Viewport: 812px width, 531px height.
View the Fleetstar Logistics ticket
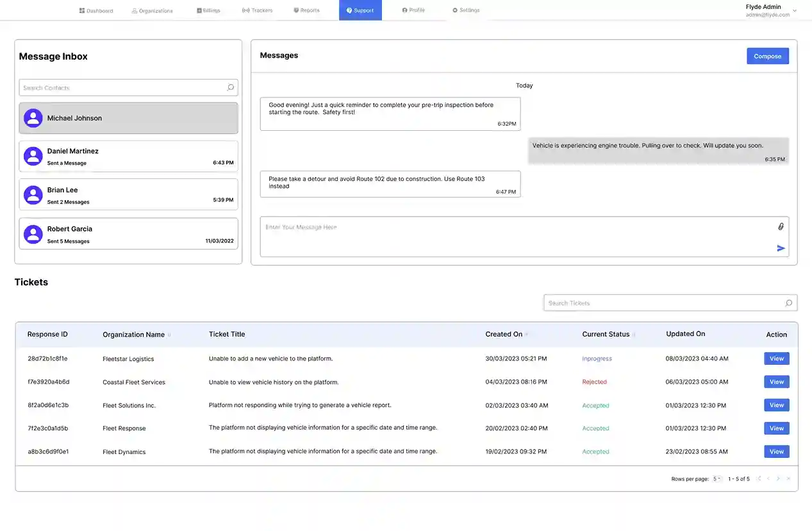(776, 358)
